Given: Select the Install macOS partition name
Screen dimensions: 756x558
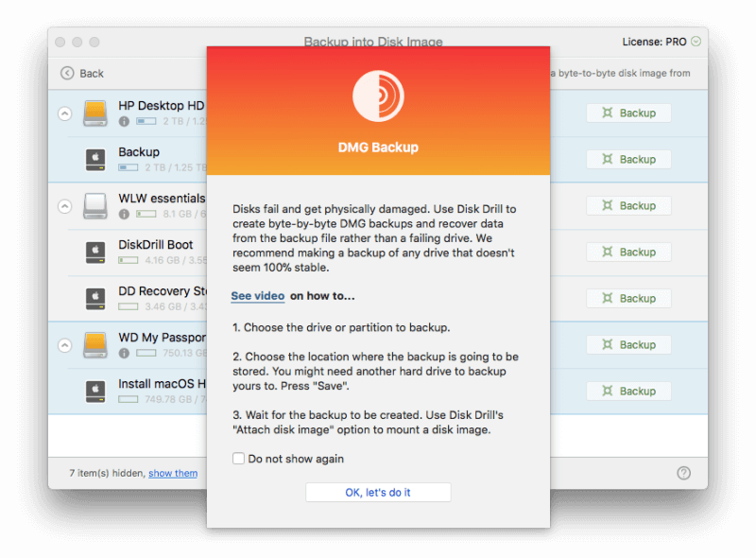Looking at the screenshot, I should [x=163, y=384].
